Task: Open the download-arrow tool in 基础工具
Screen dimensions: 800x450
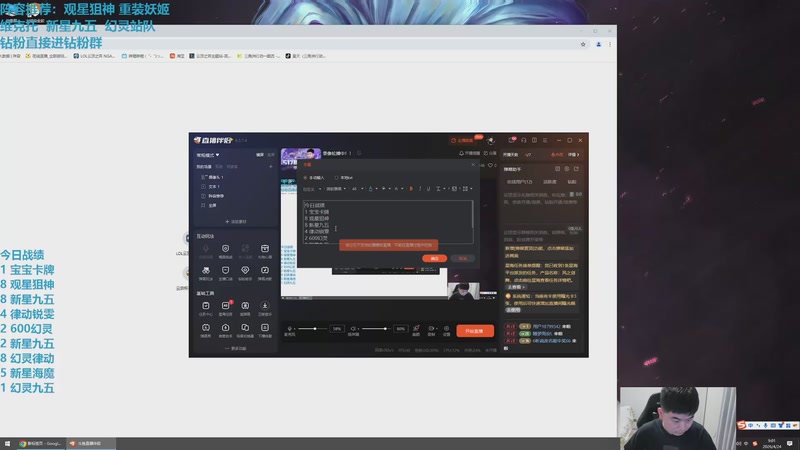Action: click(265, 306)
